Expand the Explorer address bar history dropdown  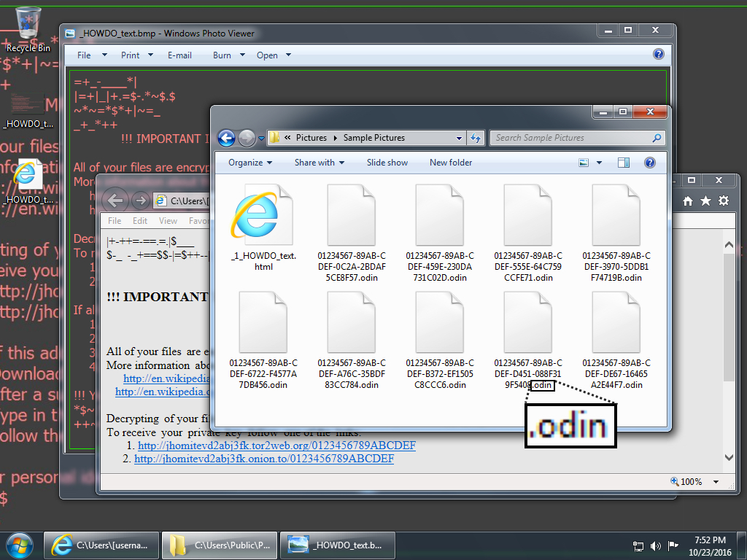pyautogui.click(x=459, y=138)
